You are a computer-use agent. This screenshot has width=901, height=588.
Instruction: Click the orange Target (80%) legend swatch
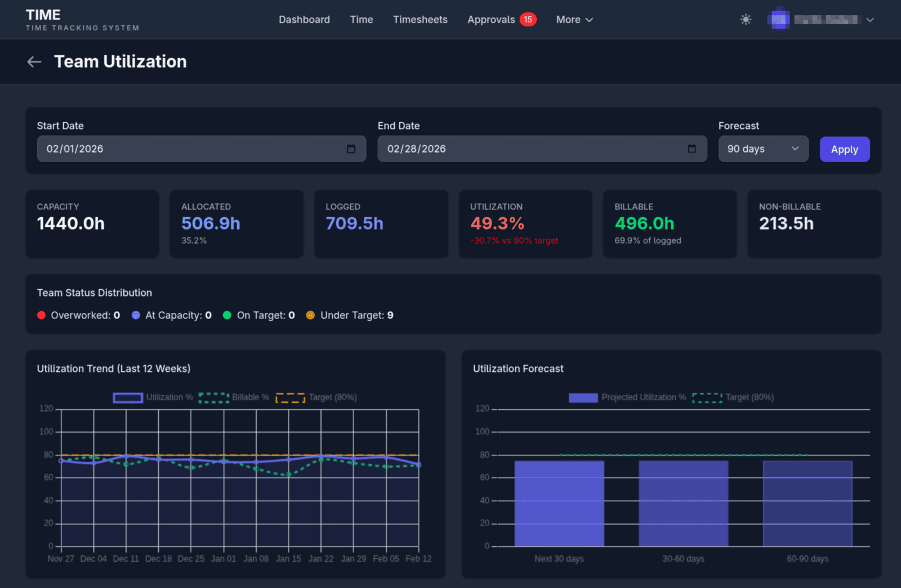pyautogui.click(x=290, y=398)
